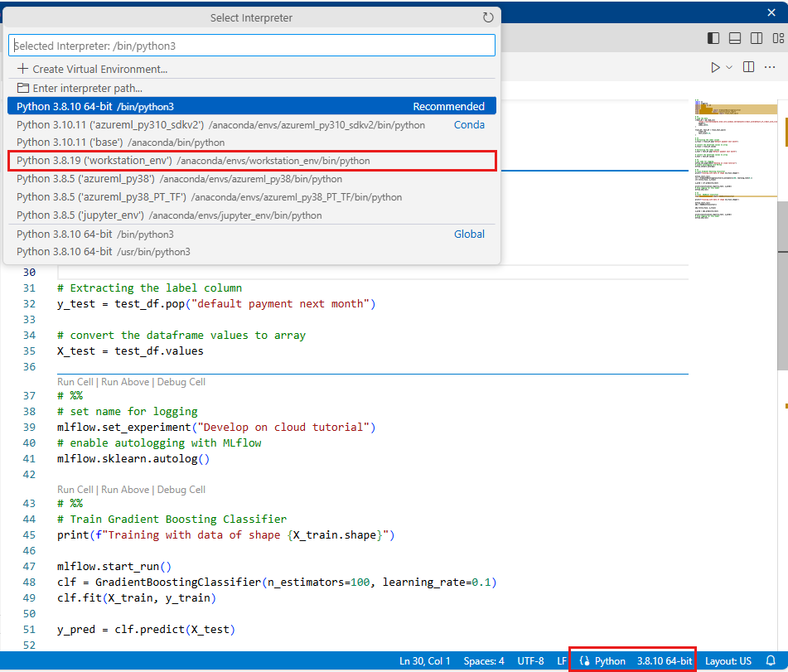This screenshot has width=788, height=672.
Task: Click the code minimap preview
Action: coord(734,157)
